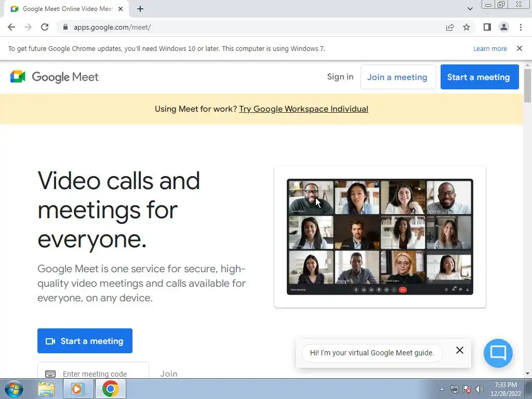Click the Google Meet logo
The height and width of the screenshot is (399, 532).
coord(54,77)
